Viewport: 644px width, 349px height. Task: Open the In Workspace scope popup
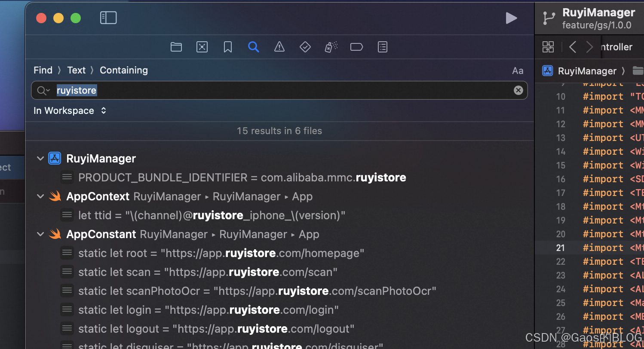point(70,110)
